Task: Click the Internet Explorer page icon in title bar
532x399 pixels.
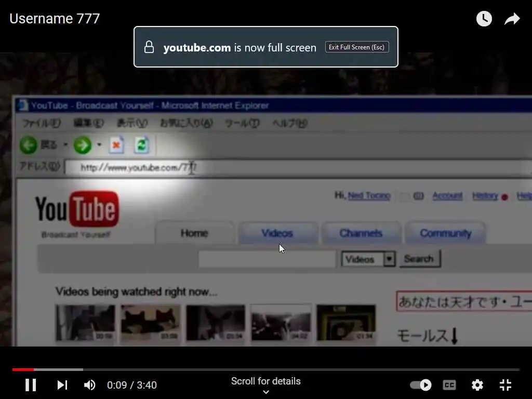Action: (23, 105)
